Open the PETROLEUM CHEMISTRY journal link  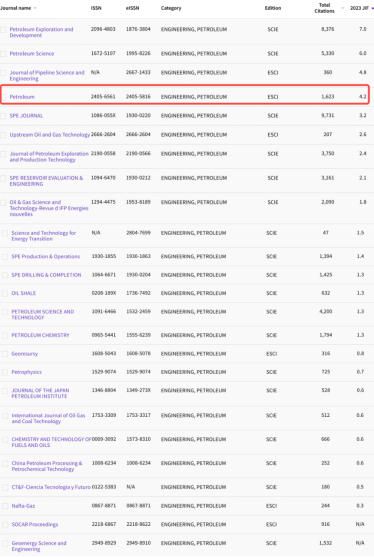[40, 335]
